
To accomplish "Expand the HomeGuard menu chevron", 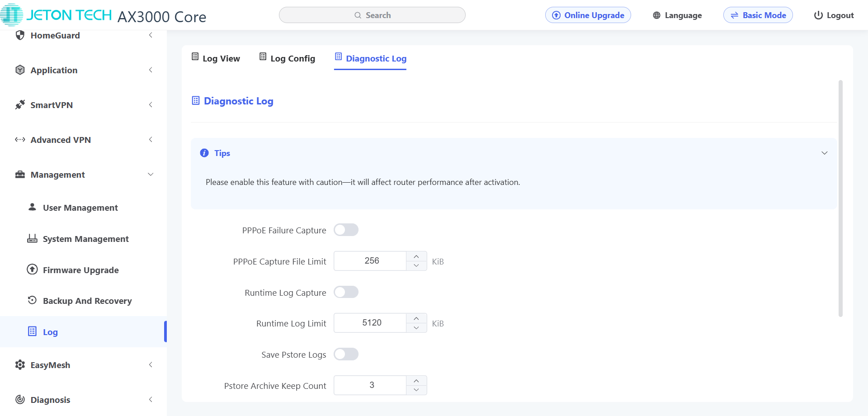I will pos(151,35).
